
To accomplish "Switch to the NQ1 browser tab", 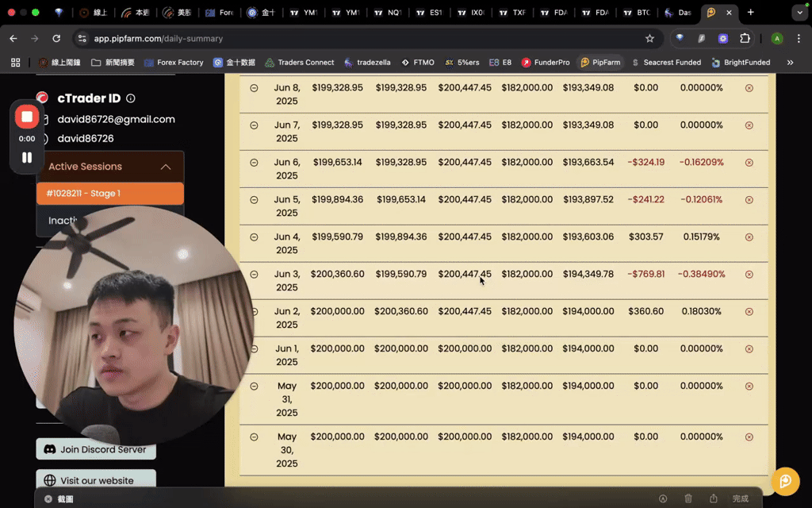I will click(389, 13).
